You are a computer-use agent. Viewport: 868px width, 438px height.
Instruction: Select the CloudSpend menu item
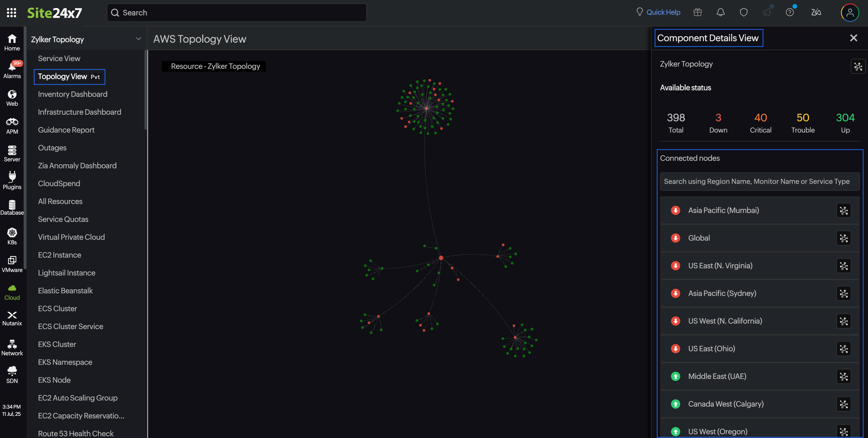tap(59, 184)
